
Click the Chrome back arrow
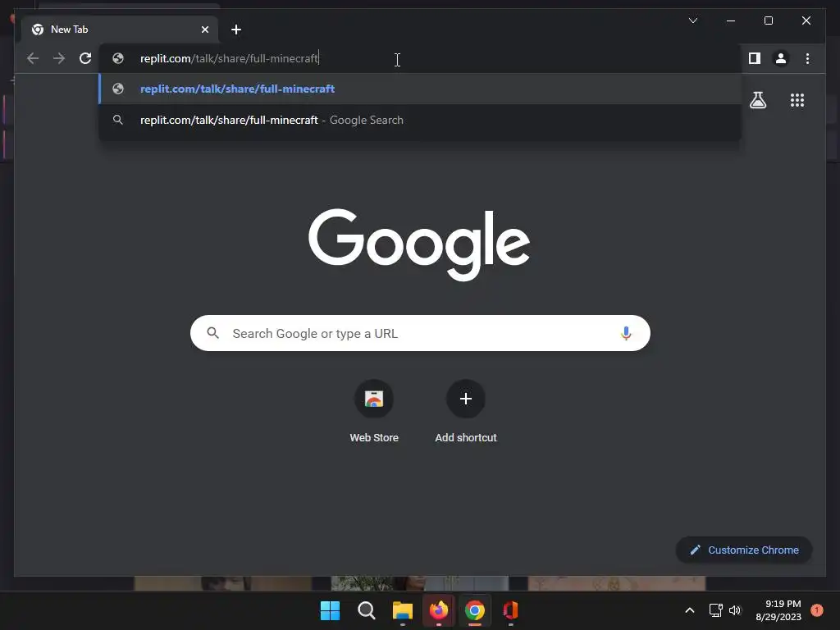click(x=33, y=58)
